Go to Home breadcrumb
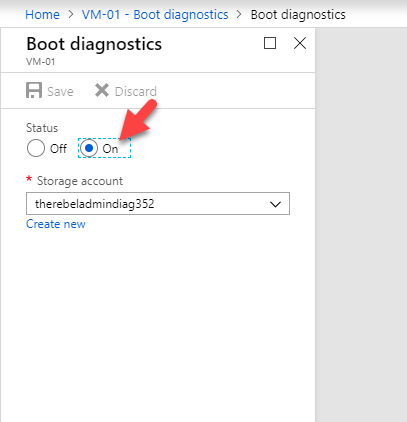The image size is (407, 422). [x=42, y=15]
